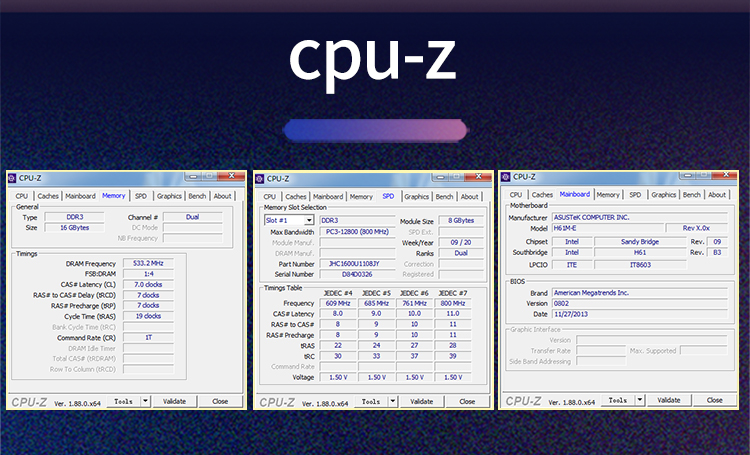
Task: Switch to the Mainboard tab in the SPD window
Action: [328, 197]
